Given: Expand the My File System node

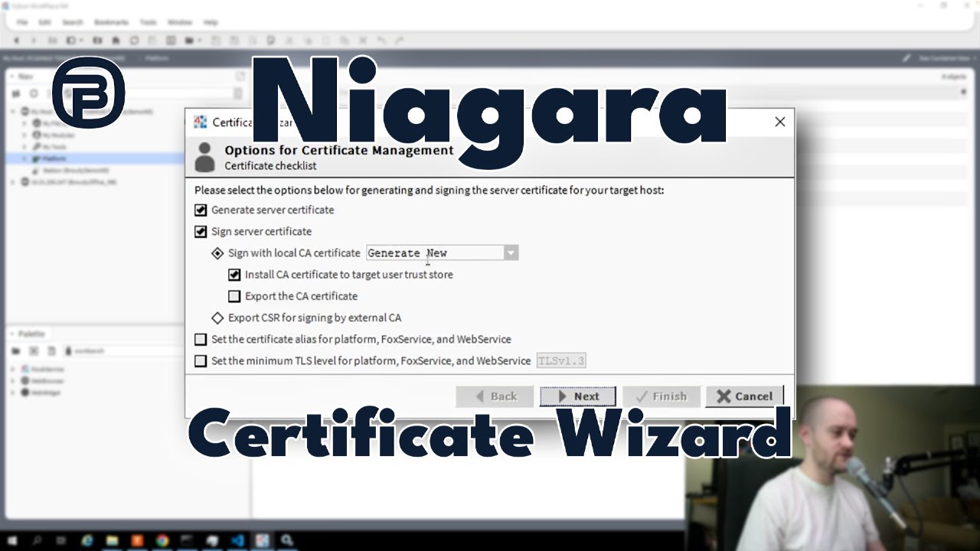Looking at the screenshot, I should click(x=24, y=123).
